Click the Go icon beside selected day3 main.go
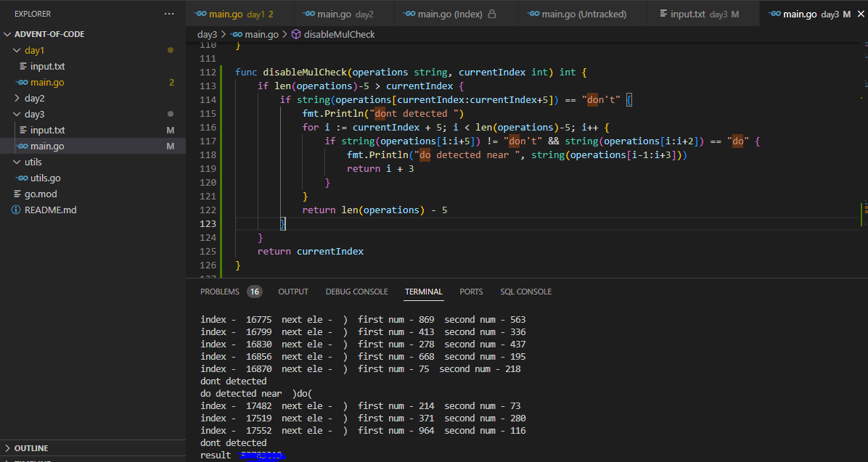Image resolution: width=868 pixels, height=462 pixels. click(x=22, y=147)
